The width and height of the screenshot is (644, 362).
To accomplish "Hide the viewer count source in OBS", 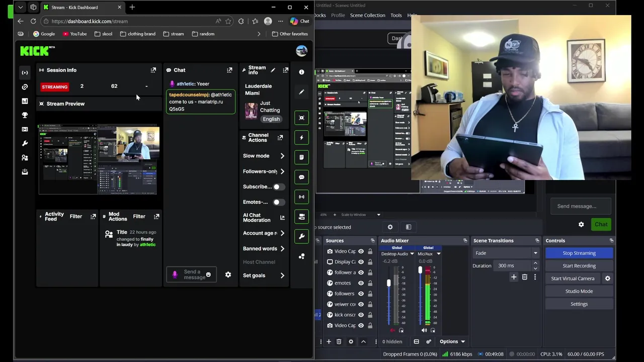I will pyautogui.click(x=361, y=304).
